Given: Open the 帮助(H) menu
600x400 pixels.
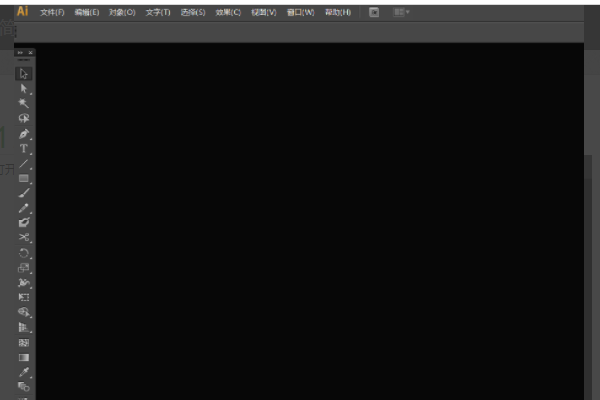Looking at the screenshot, I should click(x=338, y=12).
